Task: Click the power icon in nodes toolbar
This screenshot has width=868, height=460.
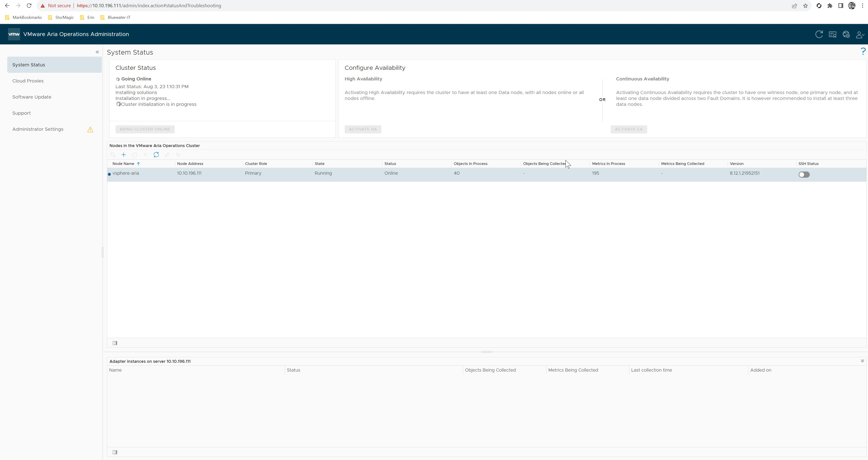Action: point(134,155)
